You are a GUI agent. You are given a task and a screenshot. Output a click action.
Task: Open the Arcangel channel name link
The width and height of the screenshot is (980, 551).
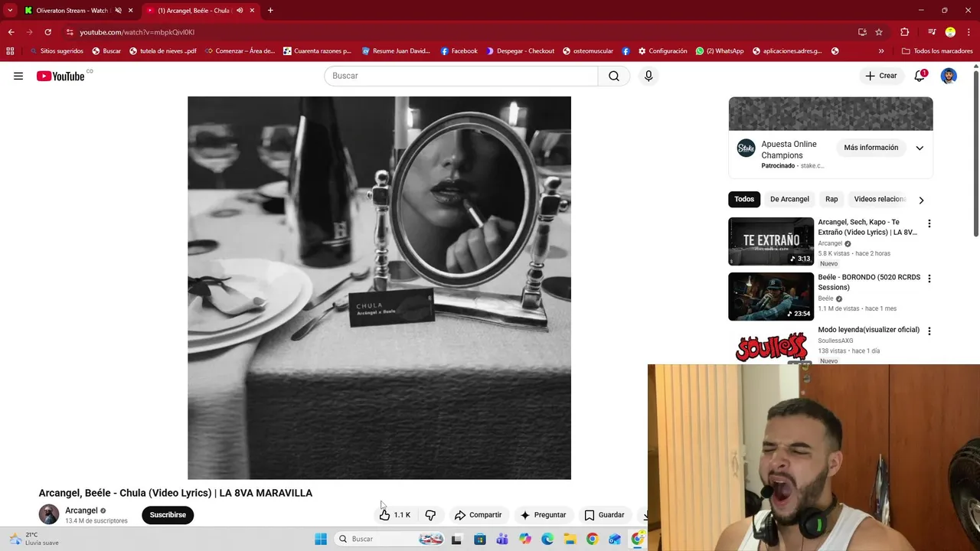81,510
